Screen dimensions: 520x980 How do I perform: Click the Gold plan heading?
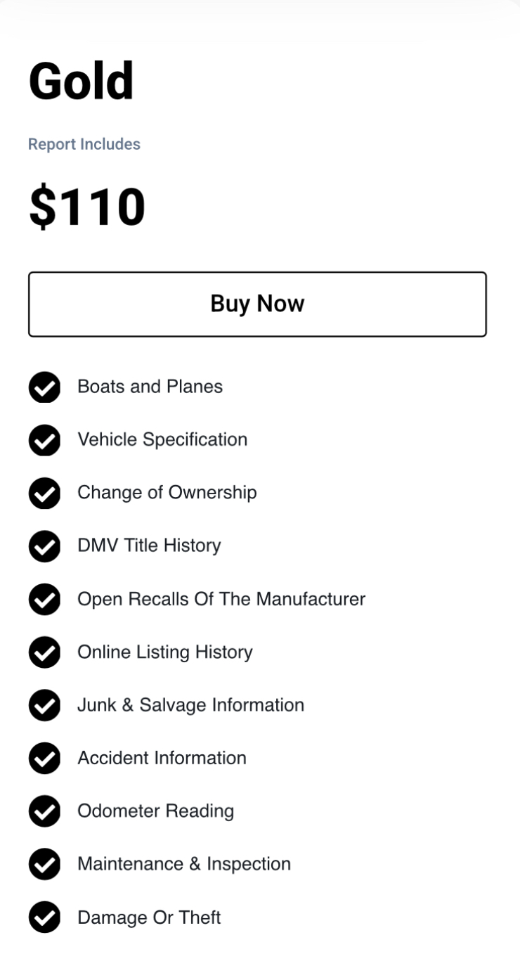[x=81, y=81]
